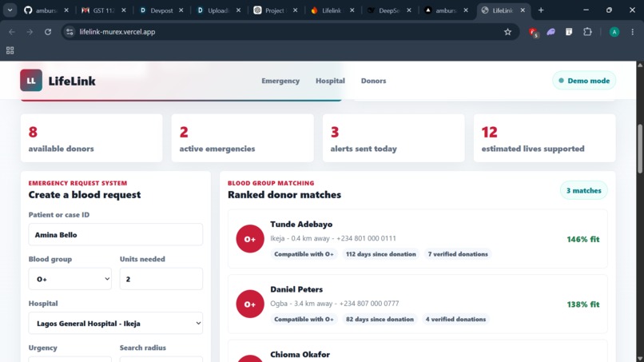Image resolution: width=644 pixels, height=362 pixels.
Task: Click the page vertical scrollbar thumb
Action: click(x=640, y=149)
